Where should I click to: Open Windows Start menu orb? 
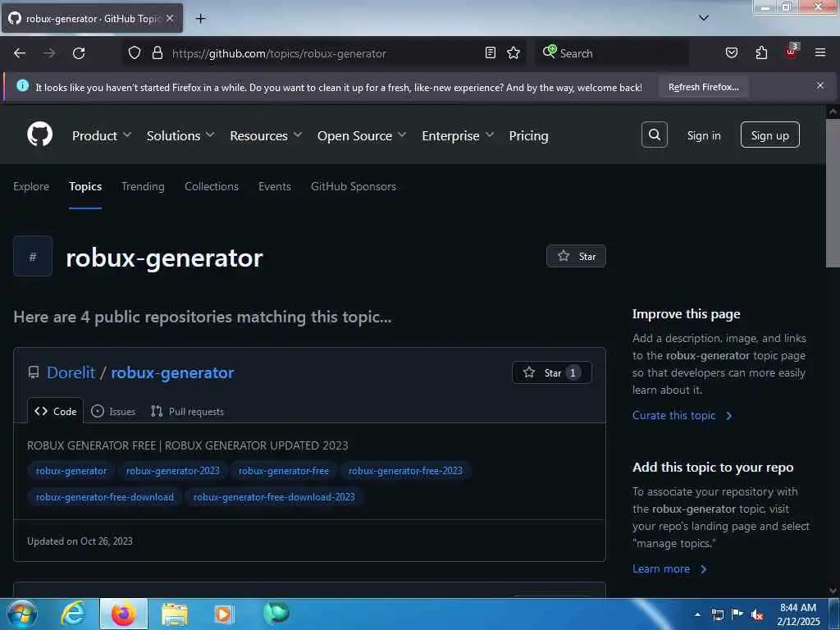pyautogui.click(x=22, y=614)
